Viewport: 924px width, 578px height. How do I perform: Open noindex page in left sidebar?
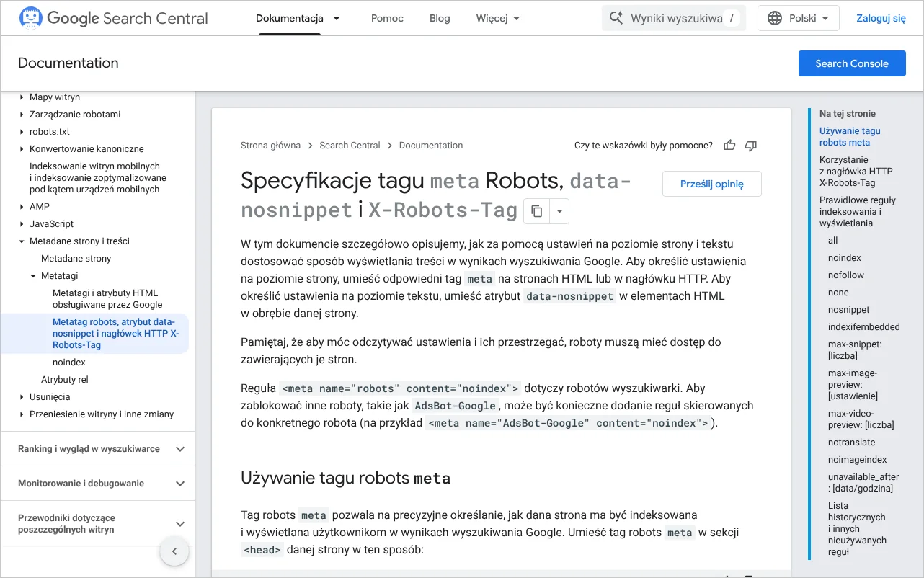tap(69, 363)
